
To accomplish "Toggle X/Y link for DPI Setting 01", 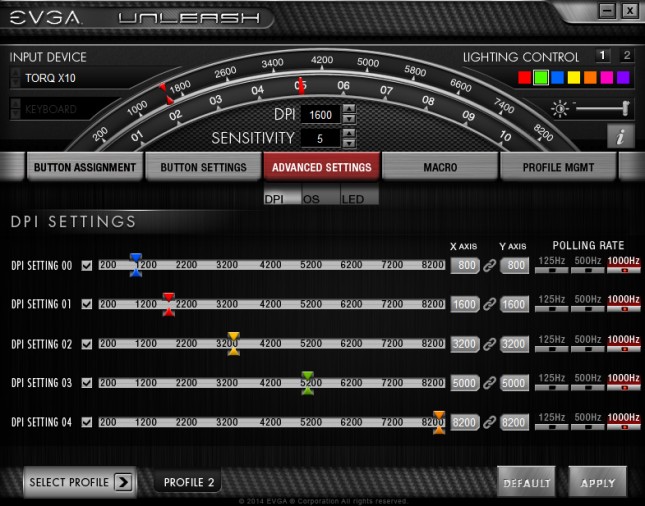I will click(489, 304).
